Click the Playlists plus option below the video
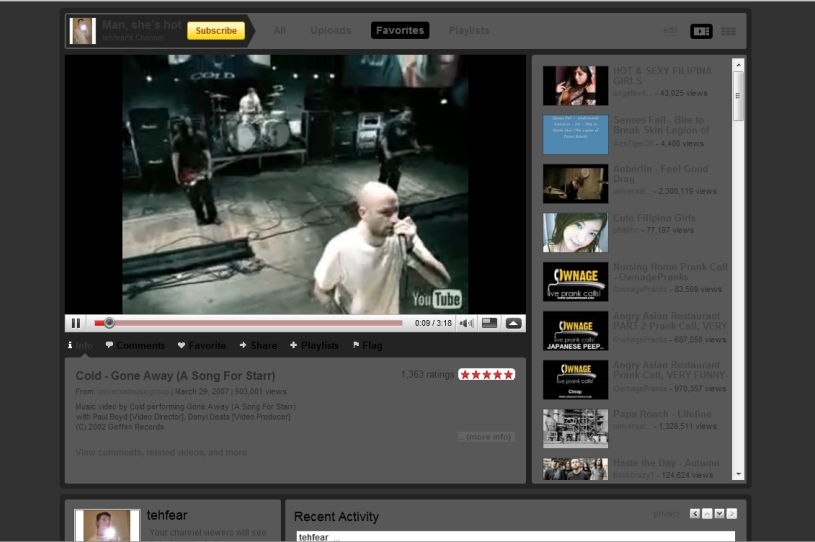This screenshot has width=815, height=542. click(314, 346)
